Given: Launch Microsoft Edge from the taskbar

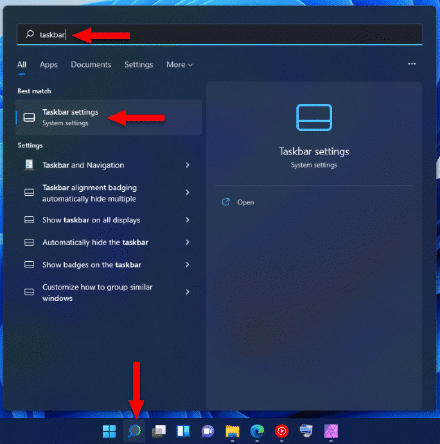Looking at the screenshot, I should click(257, 431).
